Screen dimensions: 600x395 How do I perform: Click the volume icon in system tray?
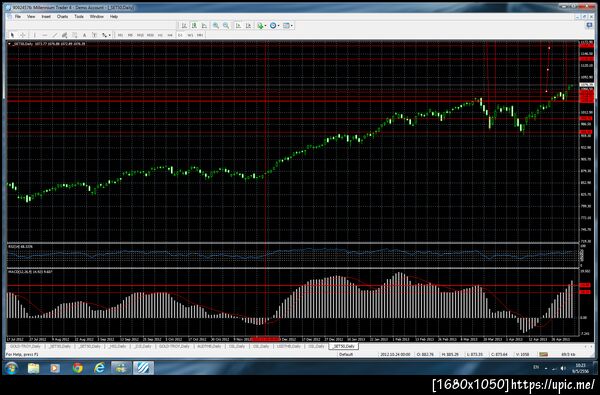tap(562, 368)
